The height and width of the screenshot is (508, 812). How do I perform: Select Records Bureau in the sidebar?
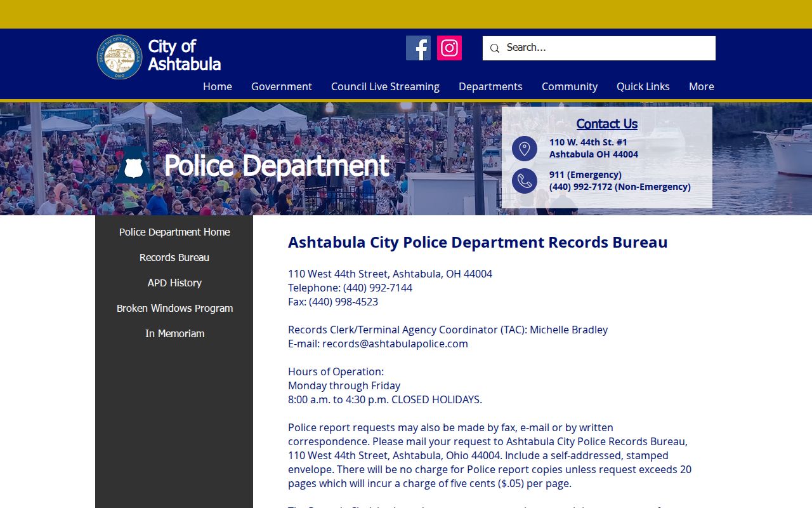tap(174, 258)
